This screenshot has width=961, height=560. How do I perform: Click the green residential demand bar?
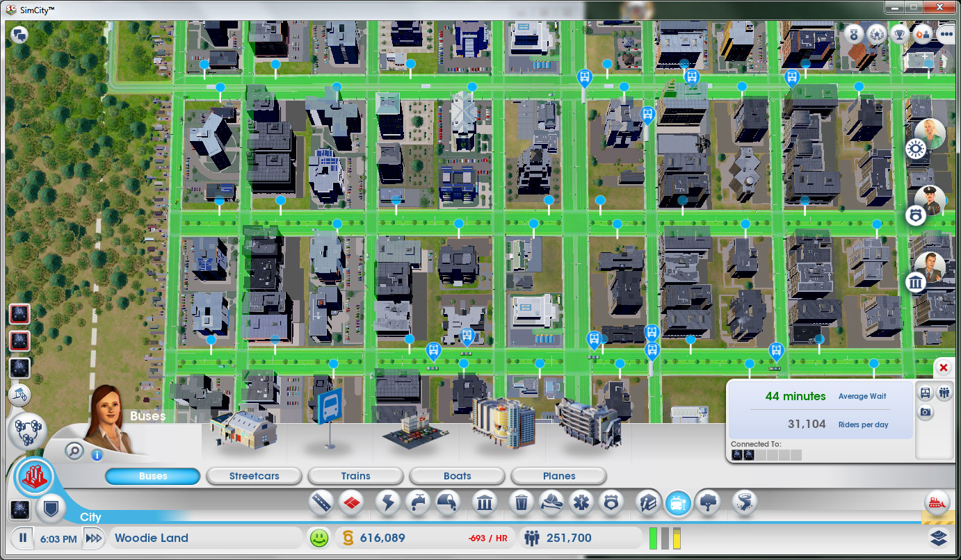654,538
